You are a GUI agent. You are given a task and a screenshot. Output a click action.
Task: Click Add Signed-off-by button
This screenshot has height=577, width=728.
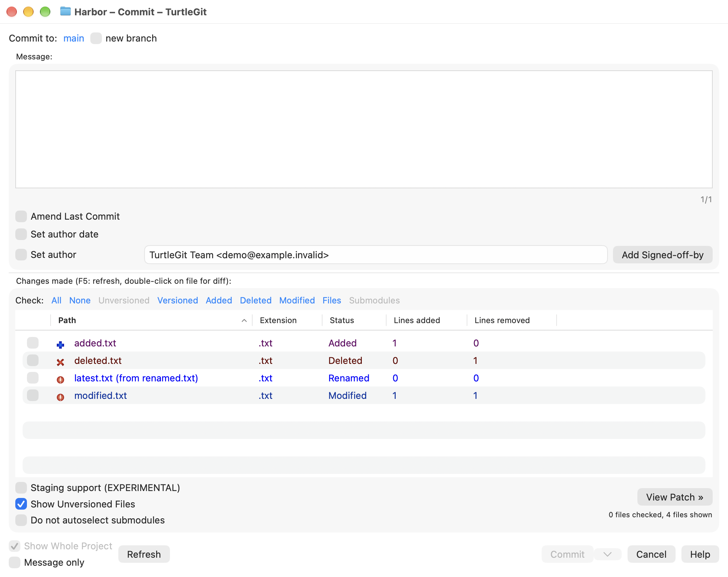pos(662,255)
